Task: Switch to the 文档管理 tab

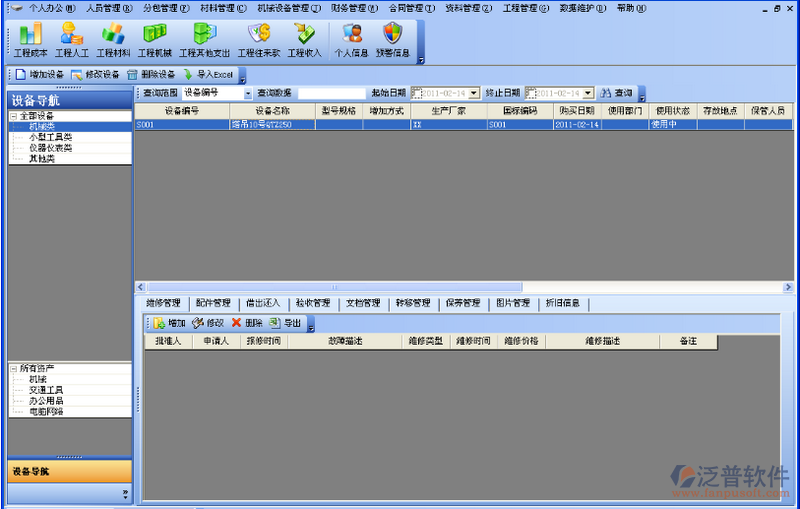Action: (x=363, y=303)
